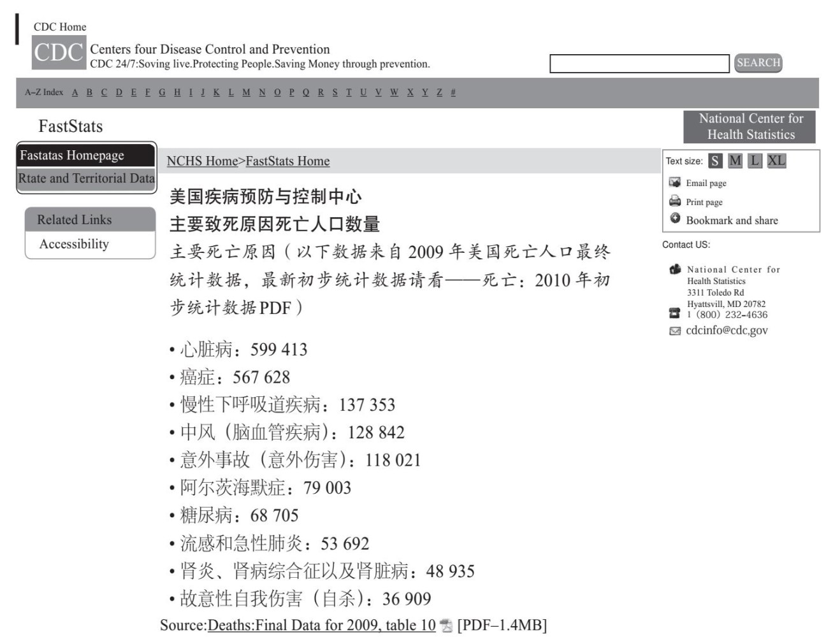Screen dimensions: 826x644
Task: Open A-Z index letter T
Action: click(x=349, y=92)
